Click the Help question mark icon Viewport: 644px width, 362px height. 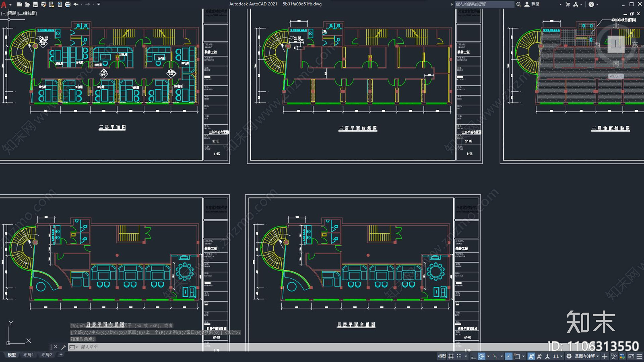(591, 4)
